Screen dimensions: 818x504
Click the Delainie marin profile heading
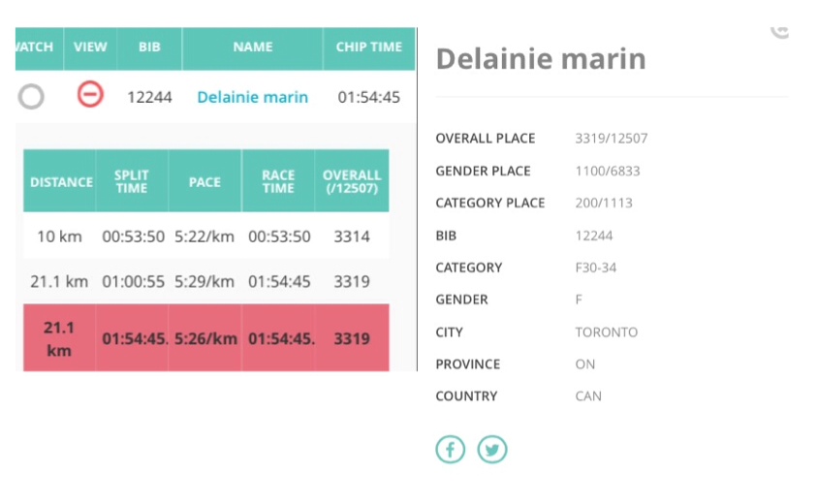click(x=540, y=59)
